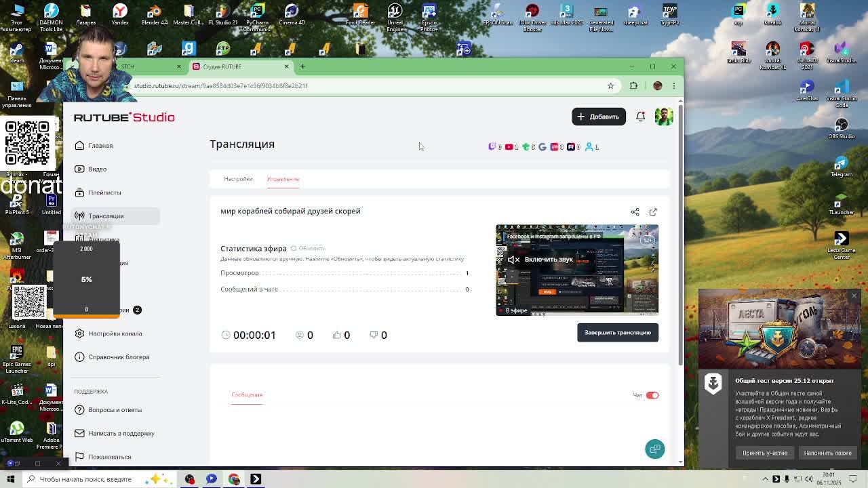The width and height of the screenshot is (868, 488).
Task: Switch to the Настройки tab
Action: (x=238, y=179)
